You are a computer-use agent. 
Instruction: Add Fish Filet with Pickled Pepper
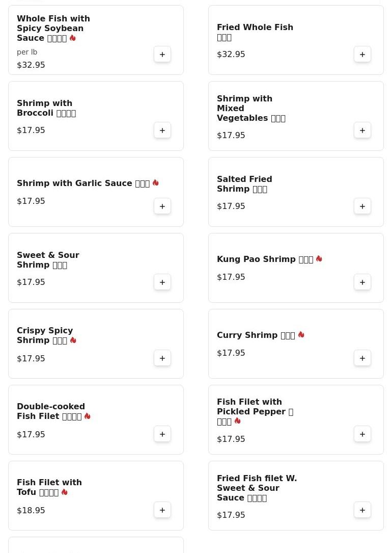pos(362,434)
